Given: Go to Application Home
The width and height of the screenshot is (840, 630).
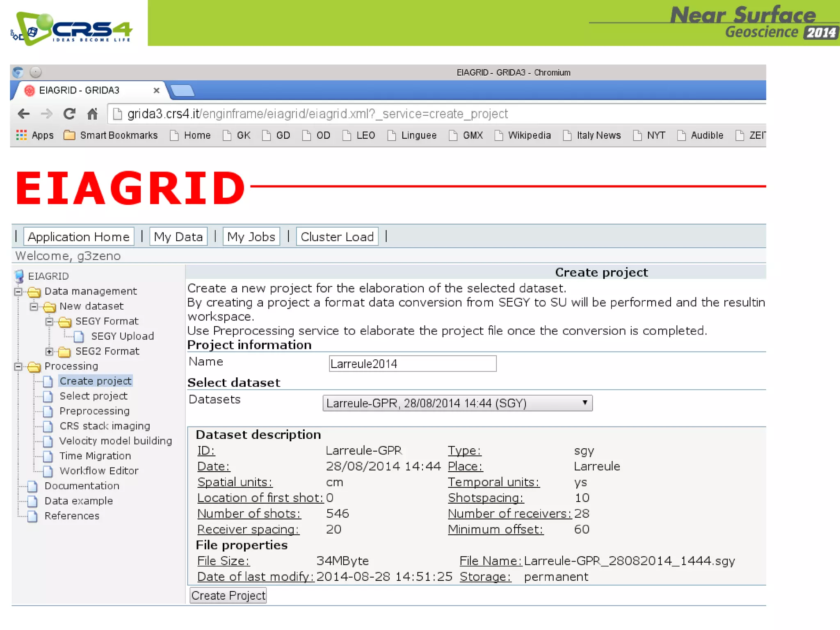Looking at the screenshot, I should (x=79, y=237).
